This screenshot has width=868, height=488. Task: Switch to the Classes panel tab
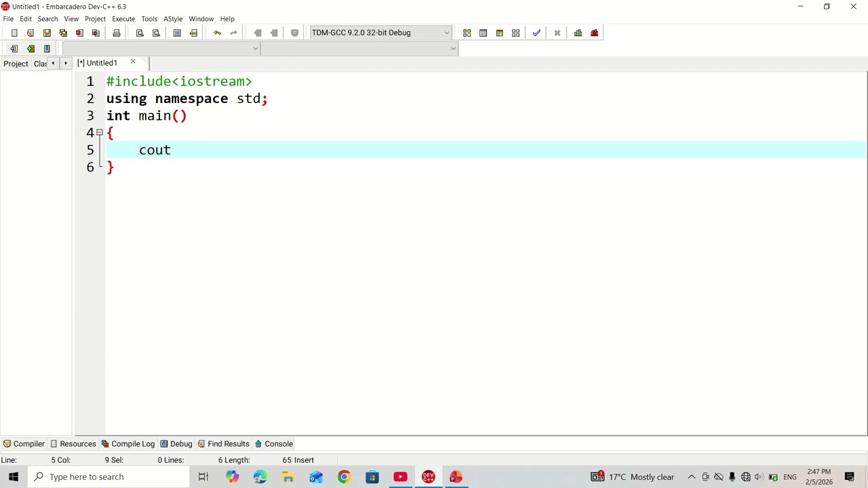[x=40, y=64]
